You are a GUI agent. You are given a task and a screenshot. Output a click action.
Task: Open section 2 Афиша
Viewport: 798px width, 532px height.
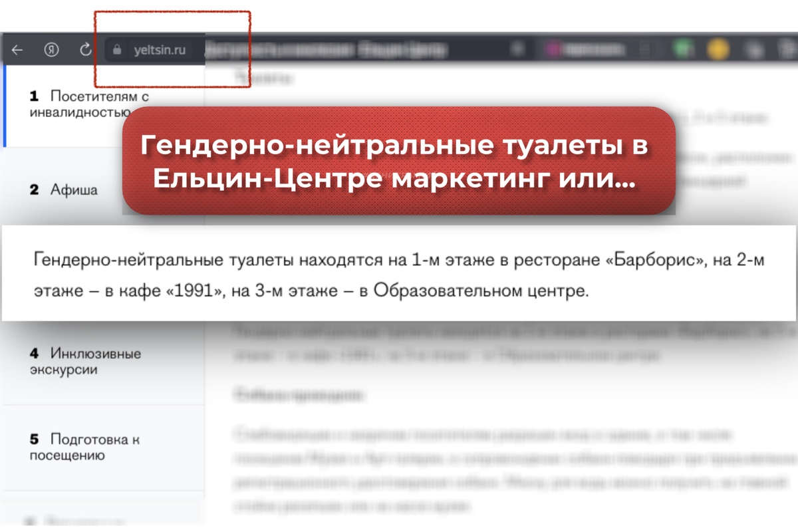[x=64, y=190]
